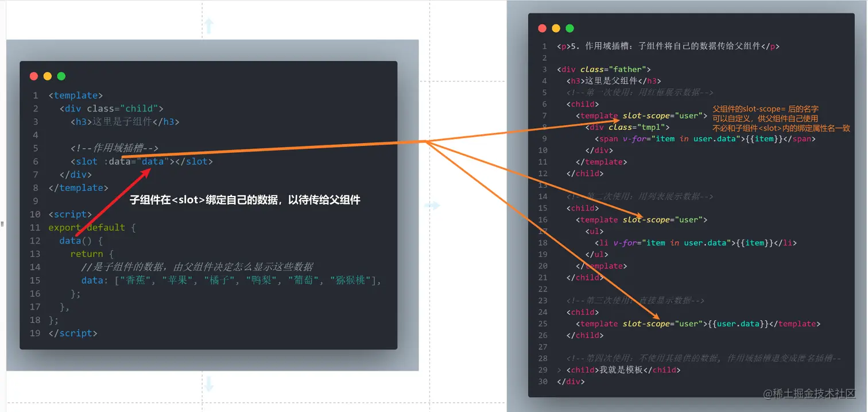Viewport: 868px width, 412px height.
Task: Click the closing </template> tag on left line 8
Action: [79, 188]
